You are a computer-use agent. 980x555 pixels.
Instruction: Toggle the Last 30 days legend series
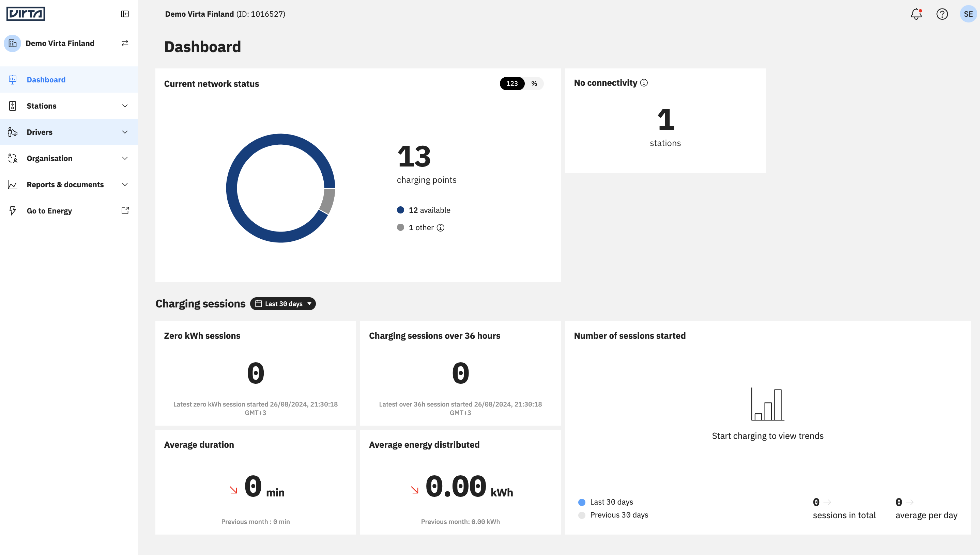(606, 502)
